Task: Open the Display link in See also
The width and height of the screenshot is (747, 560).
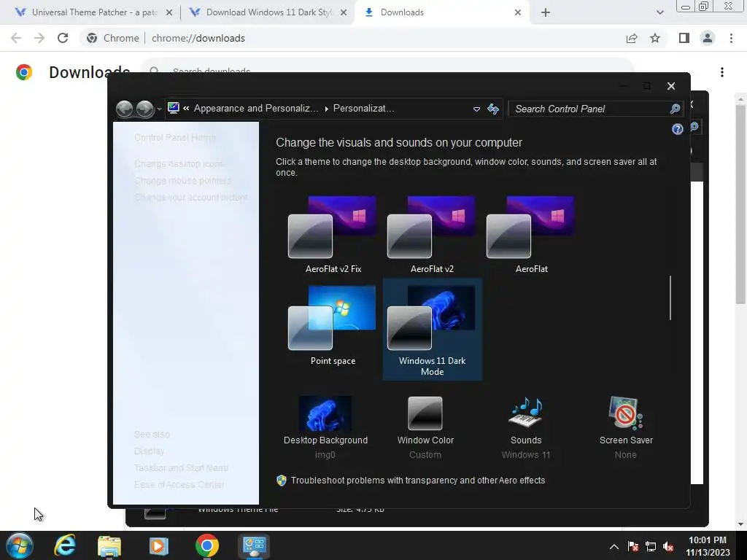Action: point(149,451)
